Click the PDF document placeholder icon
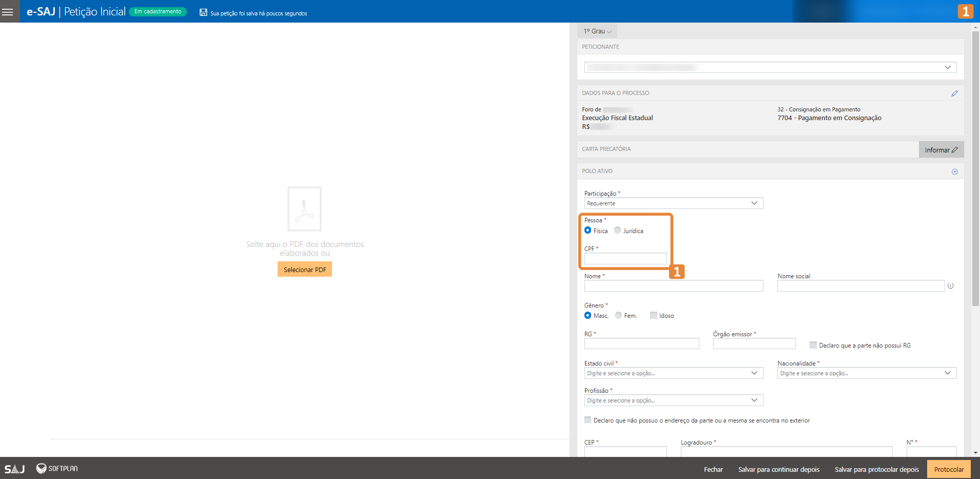The width and height of the screenshot is (980, 479). (304, 209)
